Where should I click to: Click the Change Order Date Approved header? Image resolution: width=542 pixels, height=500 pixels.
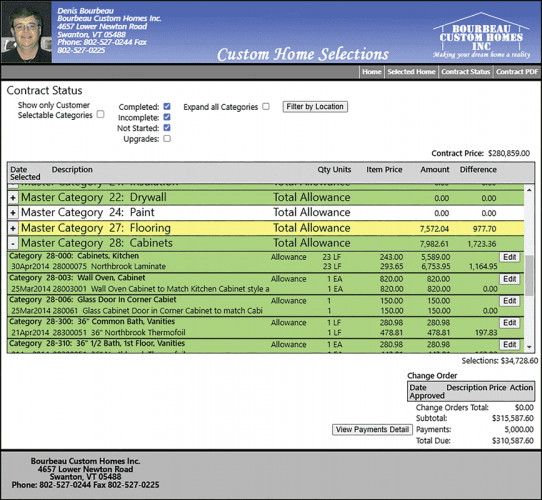(427, 391)
